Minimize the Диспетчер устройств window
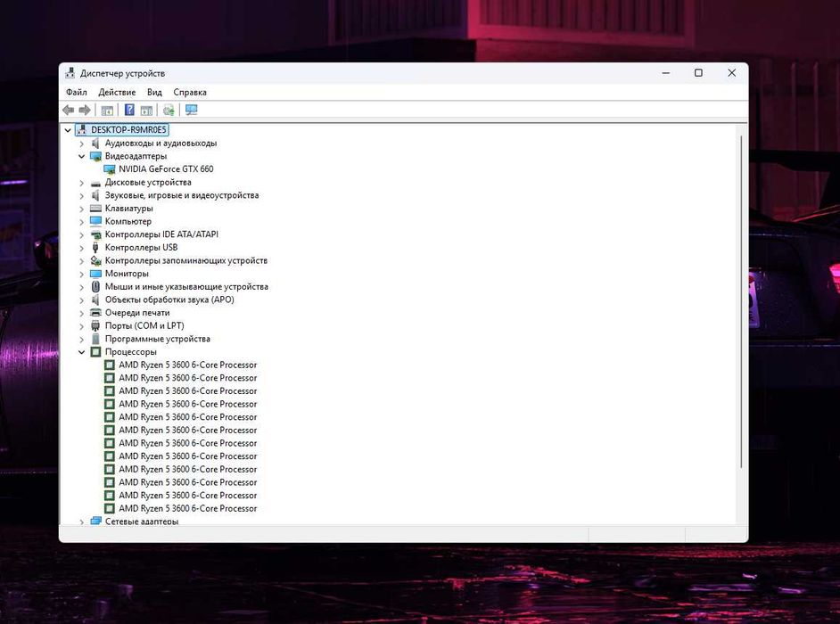Image resolution: width=840 pixels, height=624 pixels. [666, 73]
